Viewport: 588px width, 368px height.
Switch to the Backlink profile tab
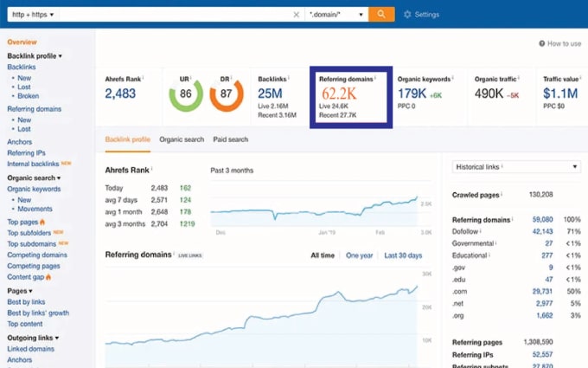(x=127, y=139)
